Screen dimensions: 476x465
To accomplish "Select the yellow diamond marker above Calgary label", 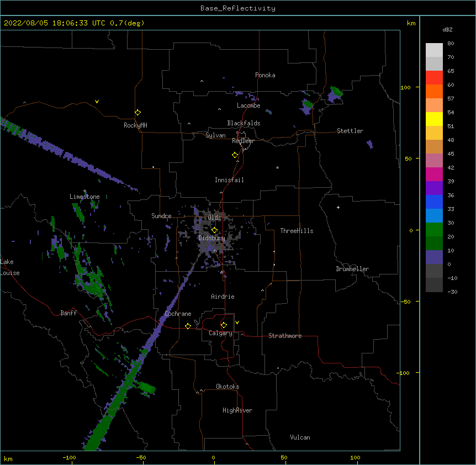I will (224, 325).
